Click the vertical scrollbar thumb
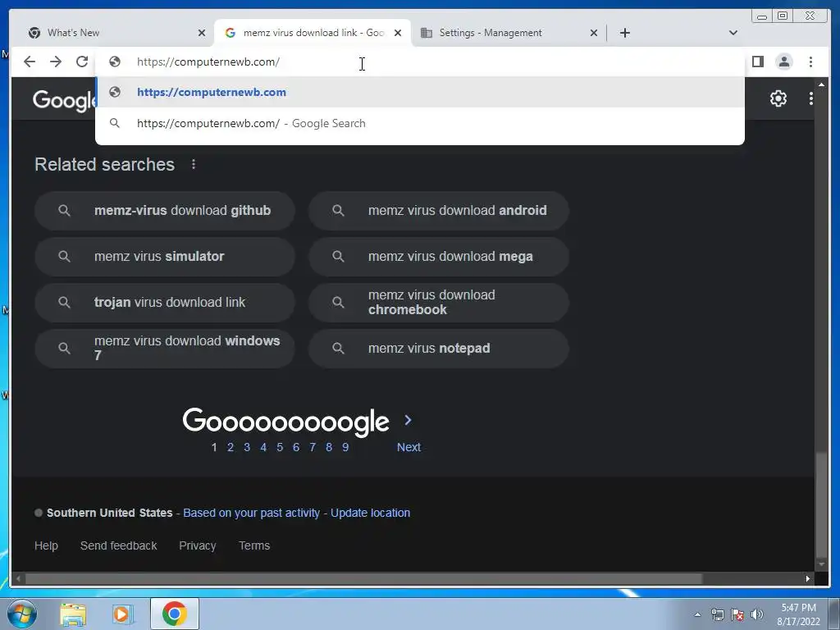The image size is (840, 630). [x=820, y=506]
